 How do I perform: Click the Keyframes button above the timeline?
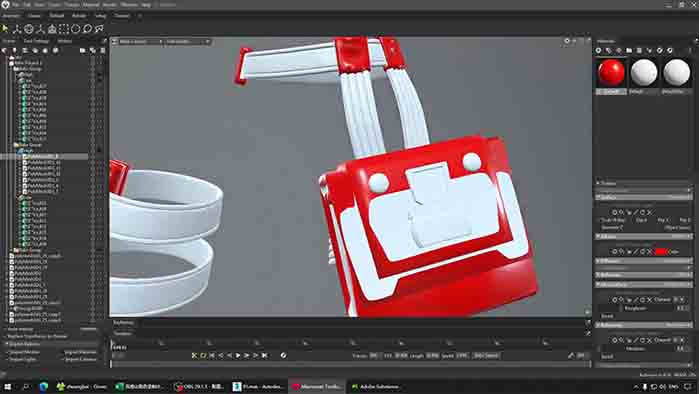[123, 322]
